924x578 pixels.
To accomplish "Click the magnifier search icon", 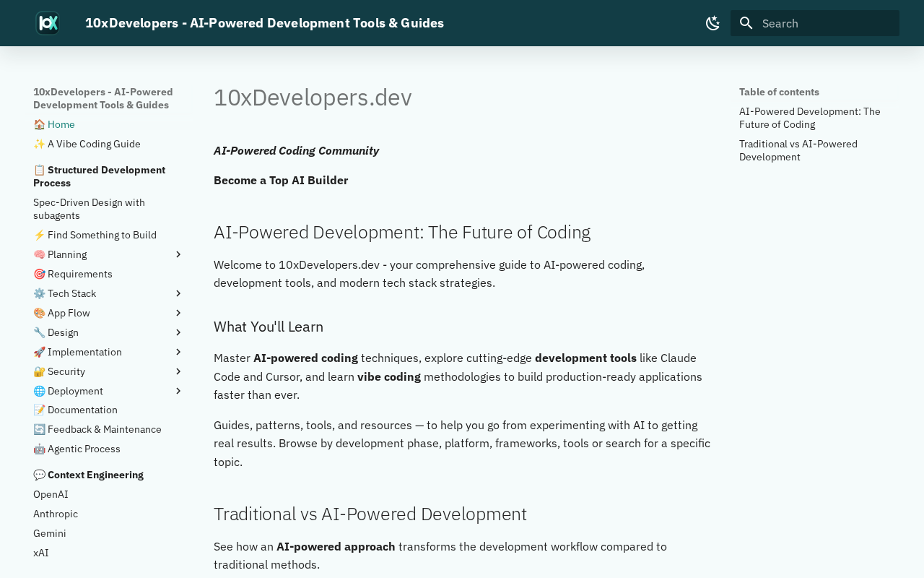I will pyautogui.click(x=746, y=23).
